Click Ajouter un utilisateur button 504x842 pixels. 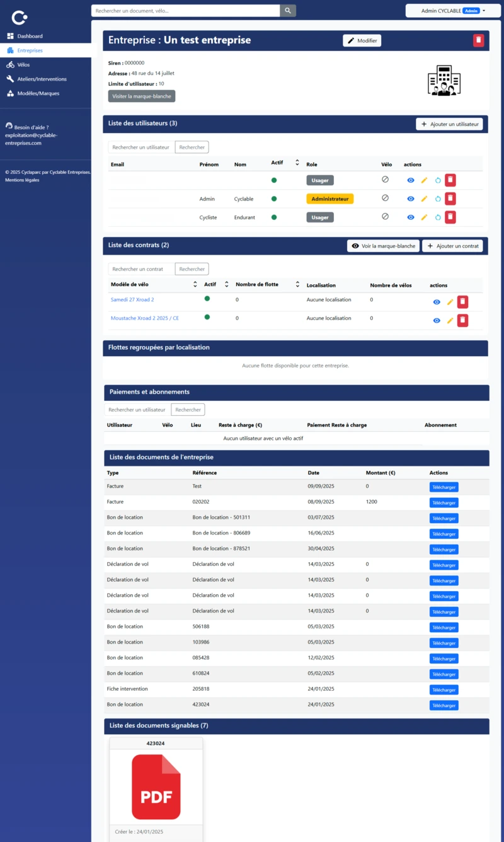(x=449, y=124)
